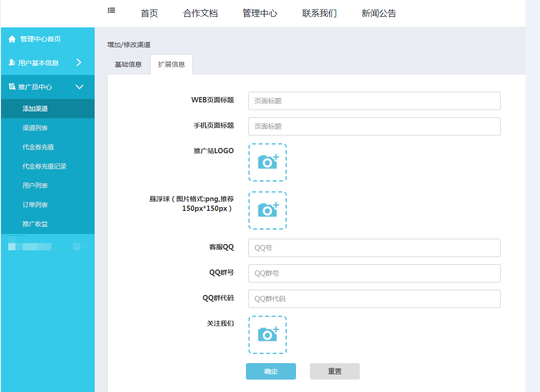Click the home icon beside 管理中心首页

point(12,39)
